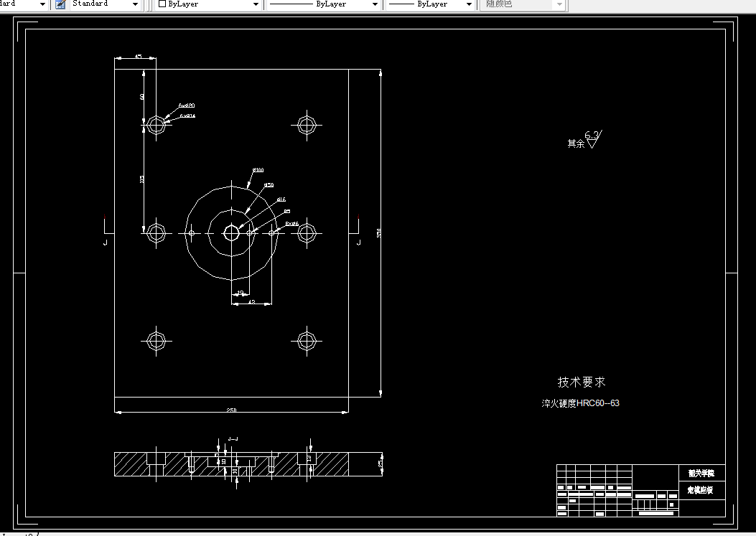Select the ø16 diameter leader label

tap(281, 199)
